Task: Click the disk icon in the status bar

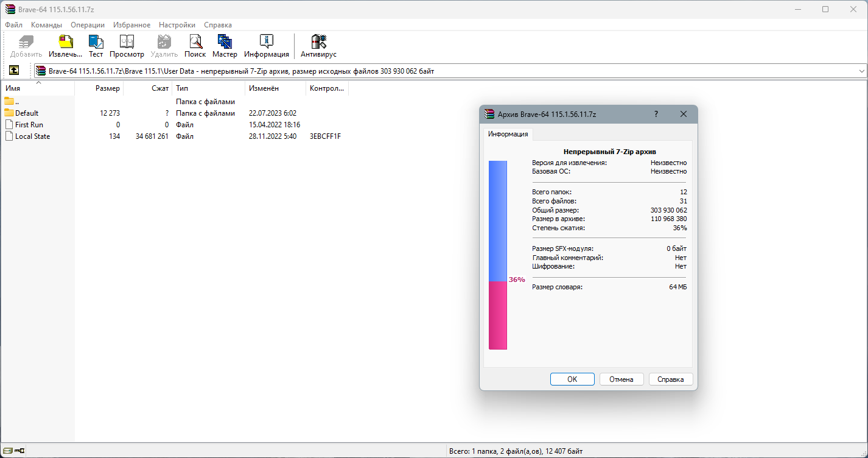Action: [x=7, y=451]
